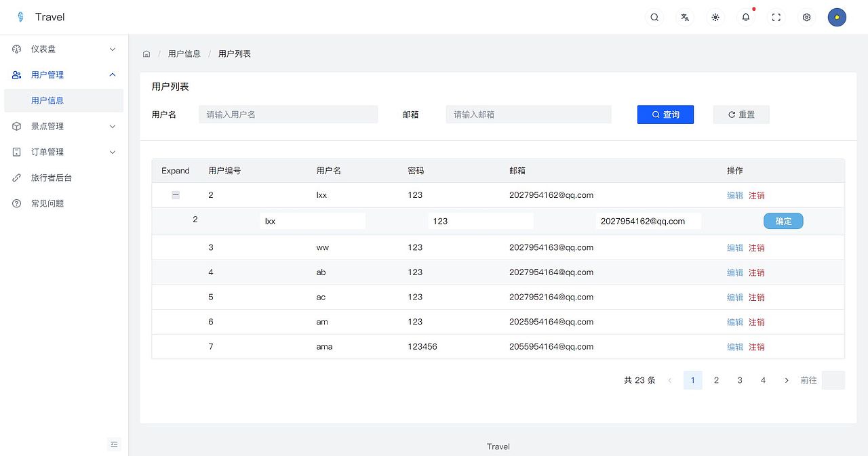This screenshot has height=456, width=868.
Task: Click the fullscreen icon in the header
Action: coord(776,17)
